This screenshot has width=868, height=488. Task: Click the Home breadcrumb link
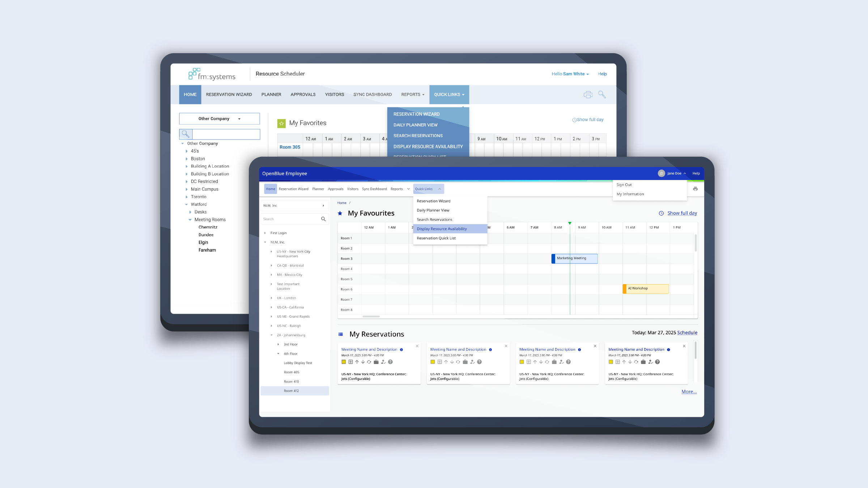[x=342, y=203]
